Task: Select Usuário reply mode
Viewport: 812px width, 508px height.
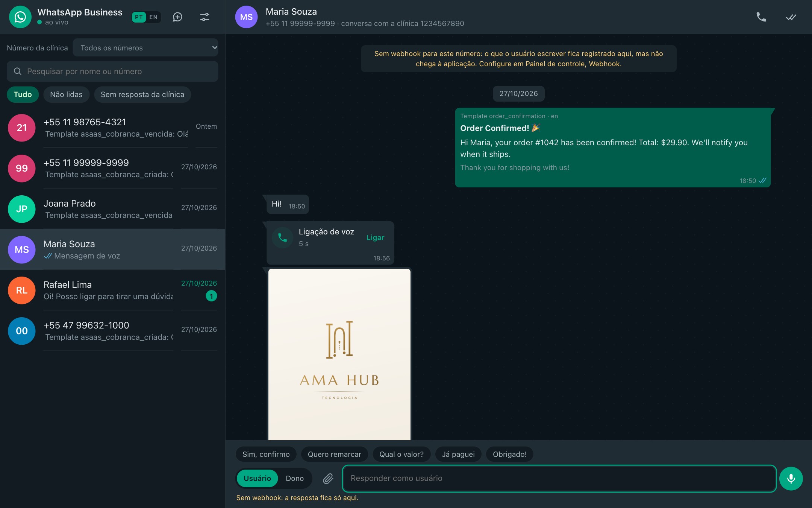Action: click(257, 478)
